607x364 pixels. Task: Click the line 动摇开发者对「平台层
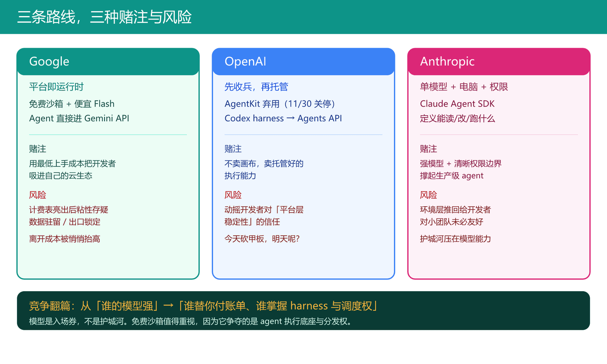click(x=264, y=210)
